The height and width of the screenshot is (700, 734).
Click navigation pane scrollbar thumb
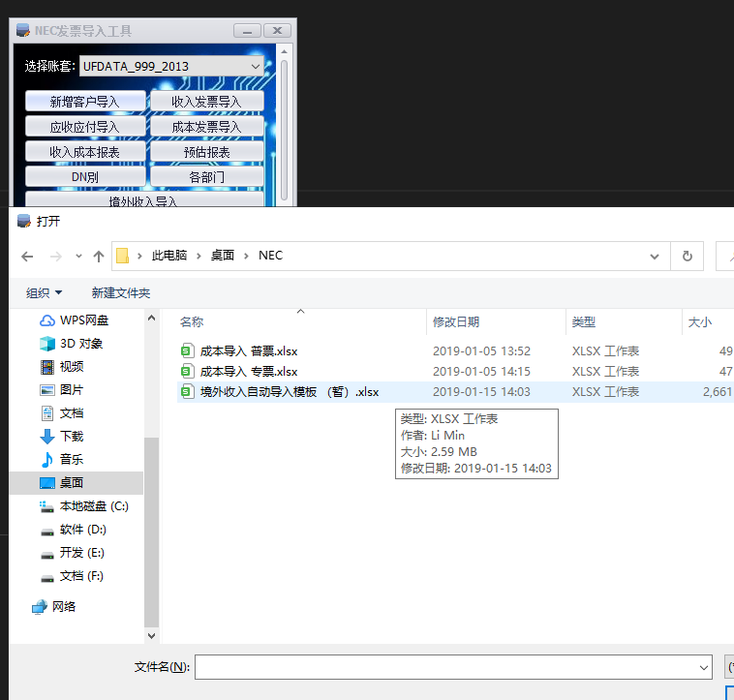tap(151, 533)
